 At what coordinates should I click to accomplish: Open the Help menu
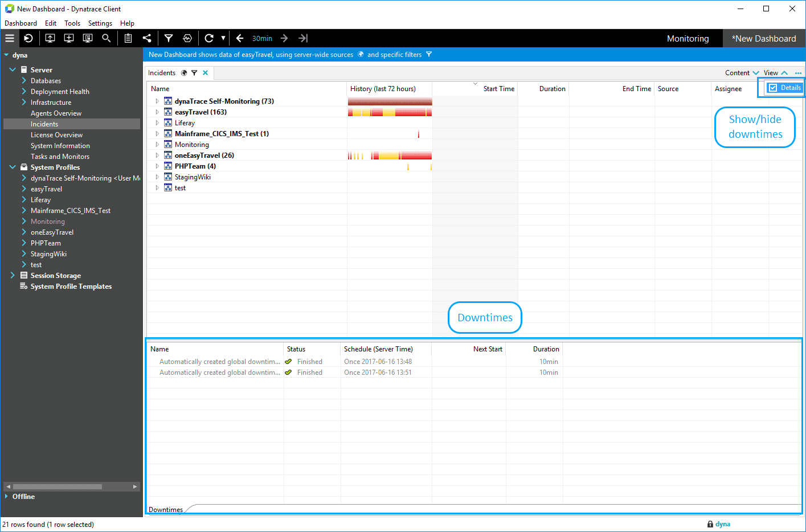(127, 23)
